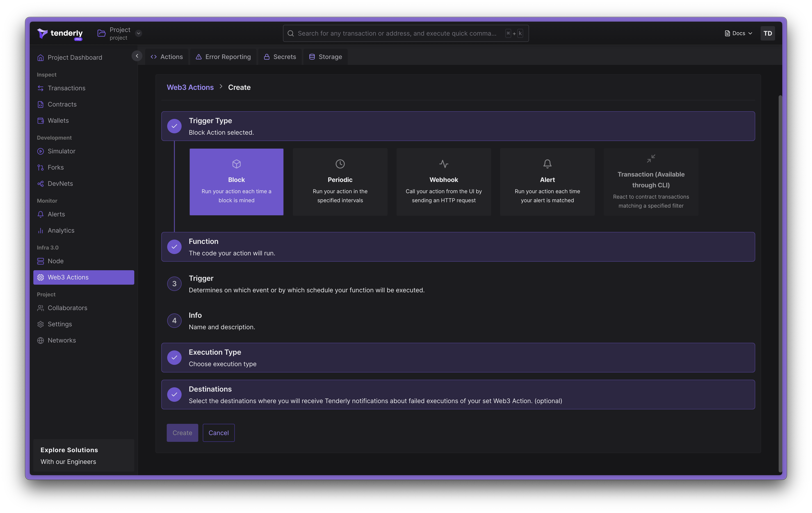The height and width of the screenshot is (513, 812).
Task: Collapse the sidebar with the arrow button
Action: point(137,56)
